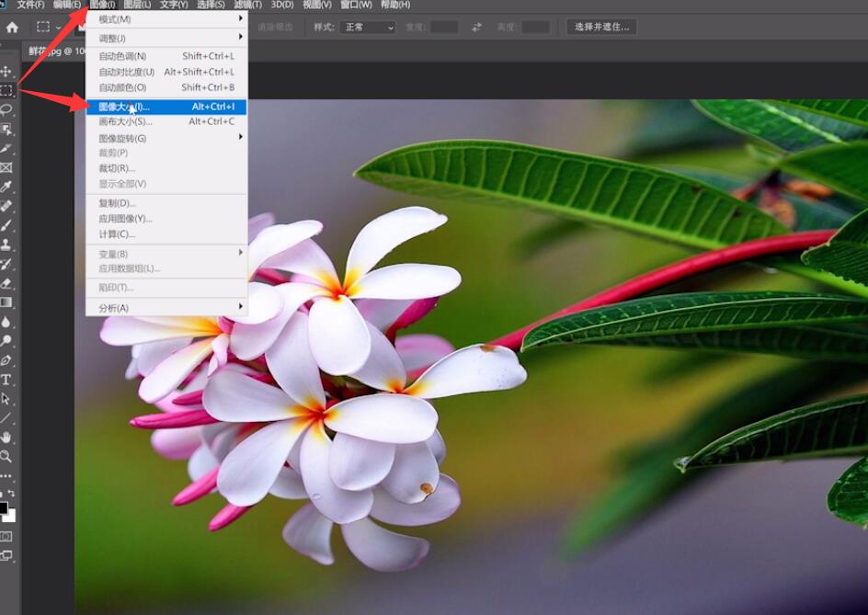Select the Hand tool
The image size is (868, 615).
pos(6,438)
